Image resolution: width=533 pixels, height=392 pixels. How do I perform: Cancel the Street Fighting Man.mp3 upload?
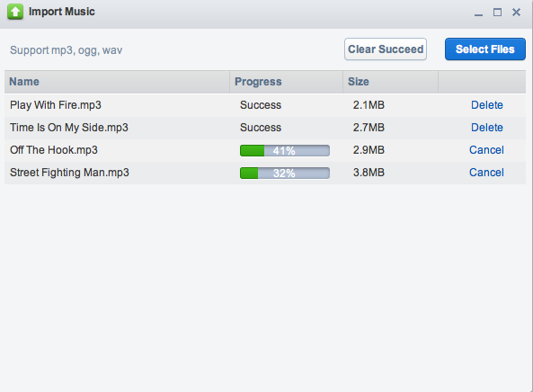tap(486, 173)
